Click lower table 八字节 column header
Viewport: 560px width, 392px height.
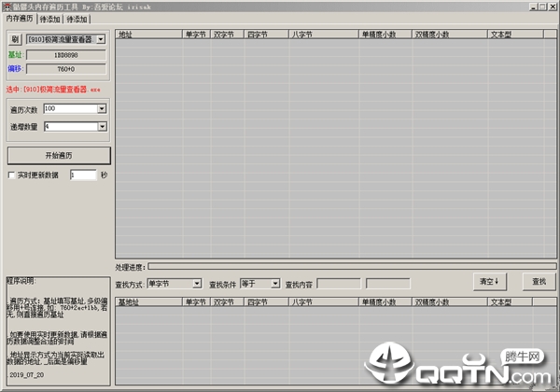[x=324, y=302]
